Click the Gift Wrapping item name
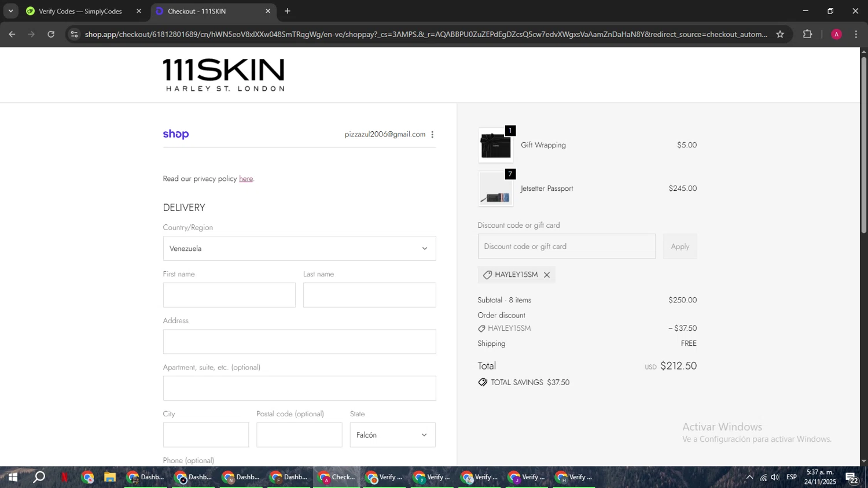The image size is (868, 488). click(543, 145)
